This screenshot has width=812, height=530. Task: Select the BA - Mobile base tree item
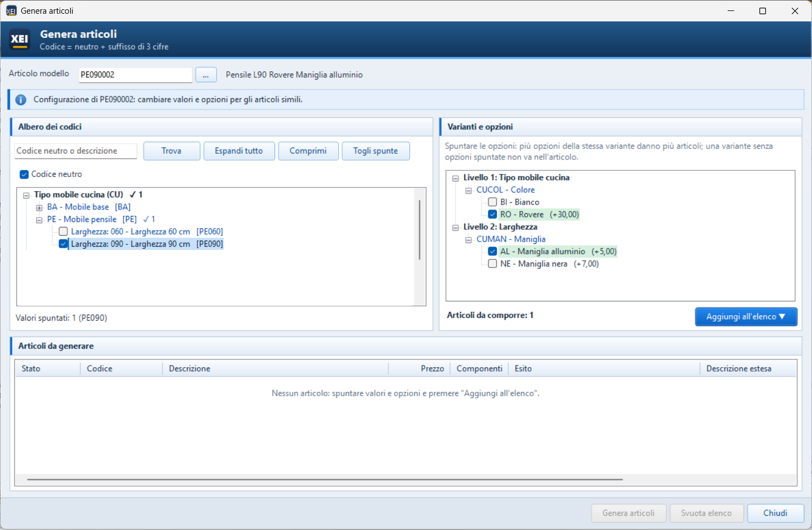coord(89,207)
